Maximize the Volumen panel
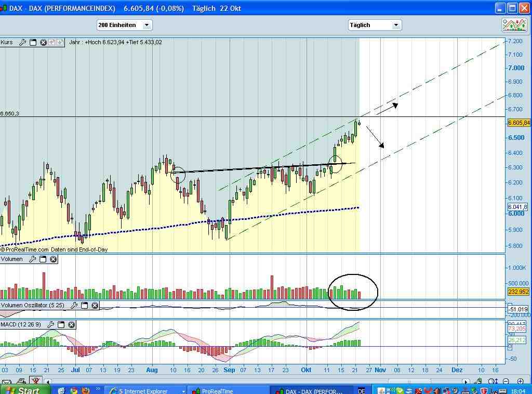 [43, 259]
